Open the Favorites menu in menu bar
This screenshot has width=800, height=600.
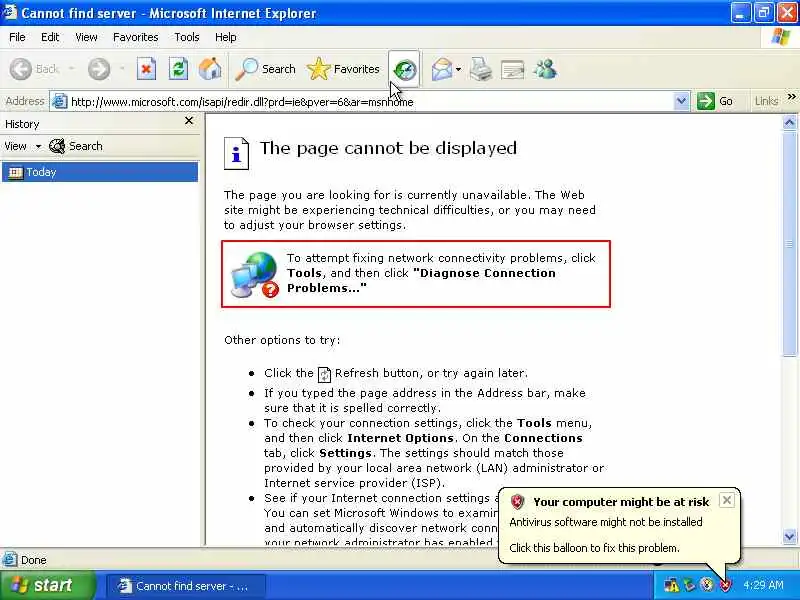coord(136,37)
